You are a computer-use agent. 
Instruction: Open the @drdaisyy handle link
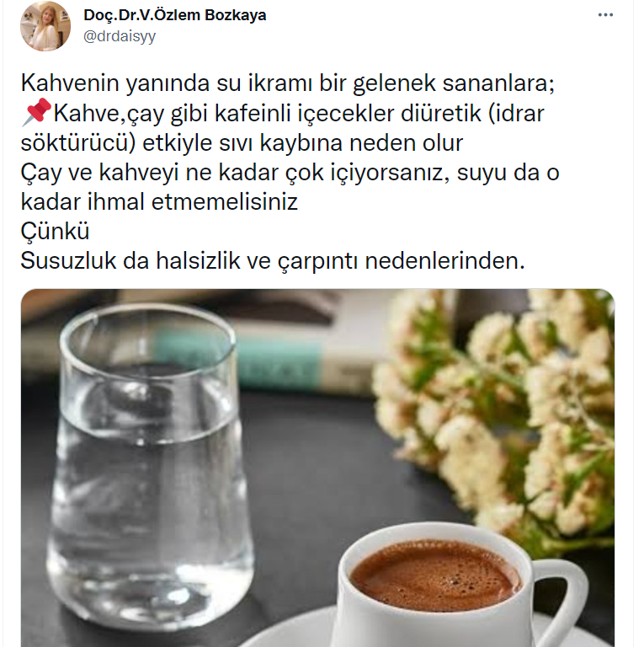pyautogui.click(x=120, y=36)
